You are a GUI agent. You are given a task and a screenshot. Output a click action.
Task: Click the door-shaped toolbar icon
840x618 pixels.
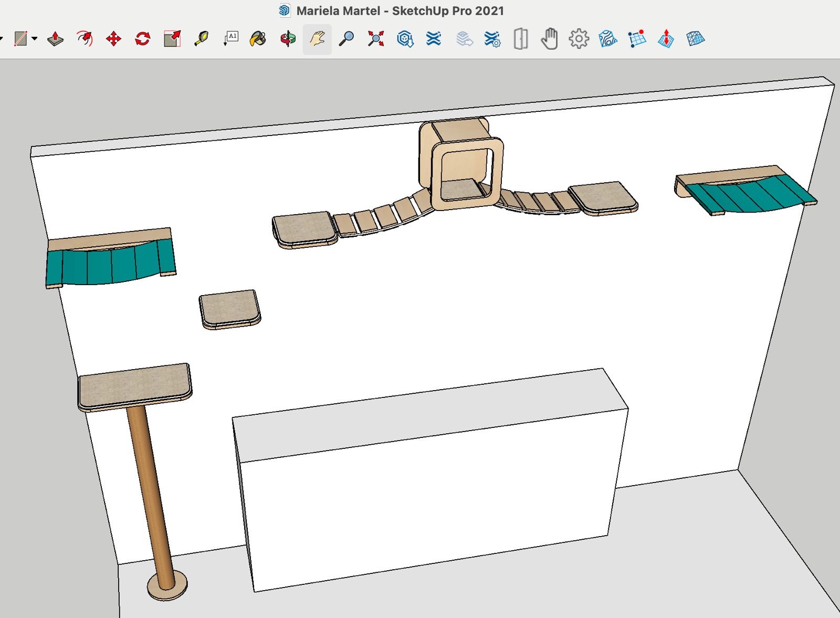point(521,39)
